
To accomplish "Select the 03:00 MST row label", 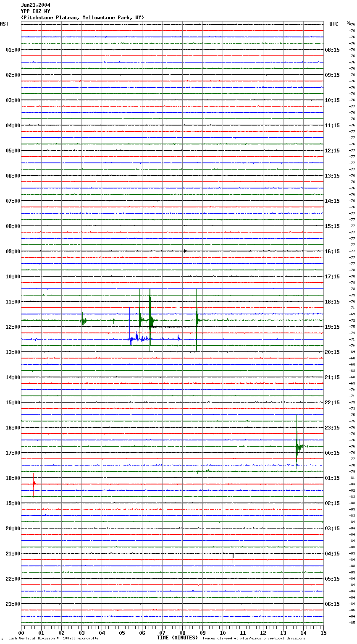I will pyautogui.click(x=13, y=100).
